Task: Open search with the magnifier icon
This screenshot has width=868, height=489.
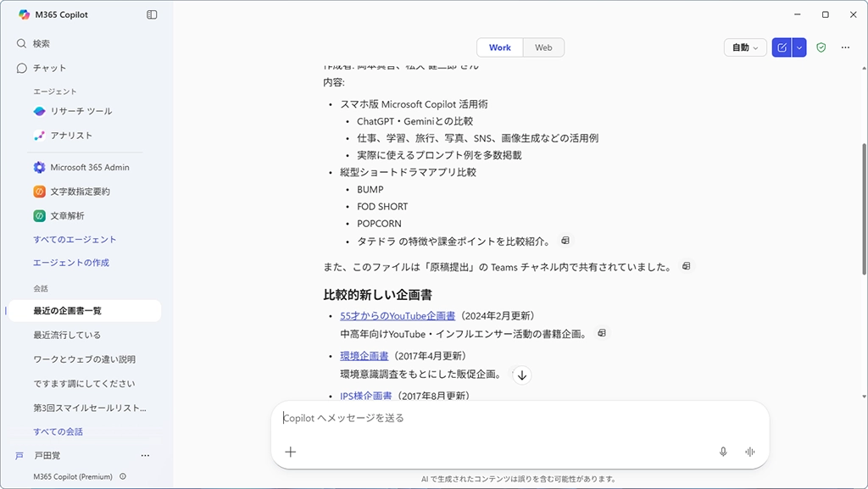Action: (21, 44)
